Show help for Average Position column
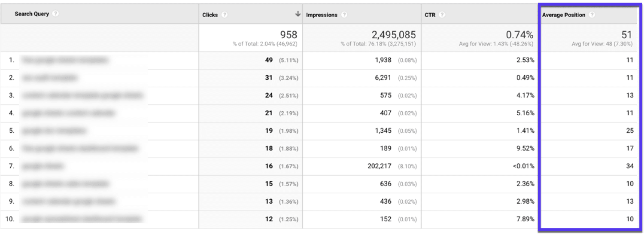This screenshot has width=644, height=235. pyautogui.click(x=592, y=15)
